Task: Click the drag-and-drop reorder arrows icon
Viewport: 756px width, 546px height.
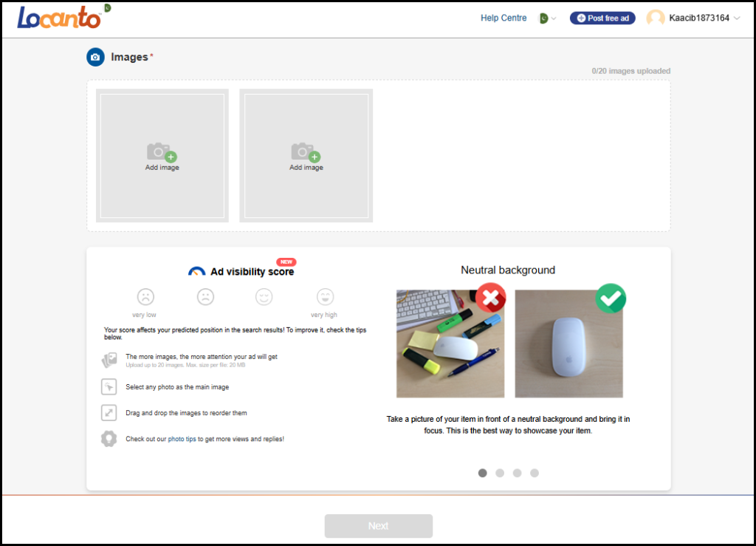Action: (x=109, y=412)
